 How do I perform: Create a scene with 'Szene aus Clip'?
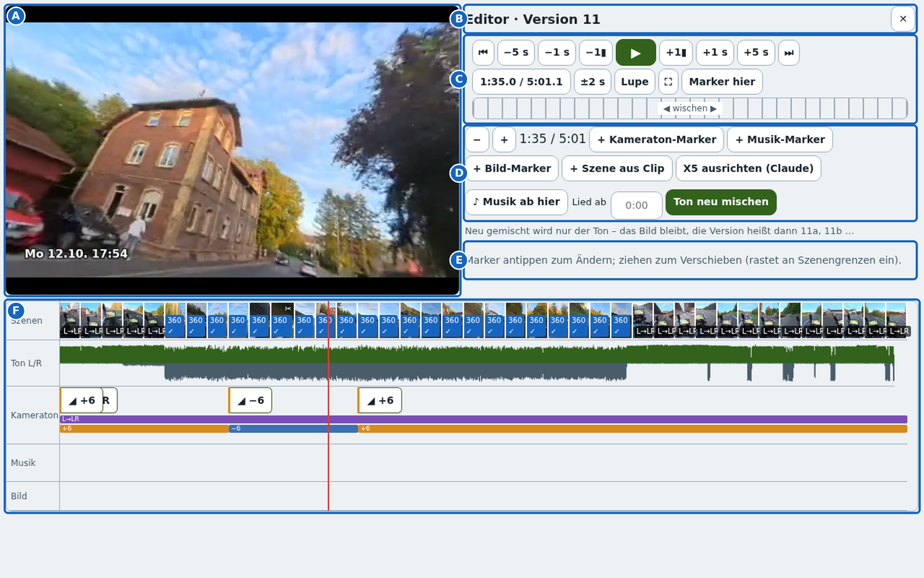pos(617,168)
